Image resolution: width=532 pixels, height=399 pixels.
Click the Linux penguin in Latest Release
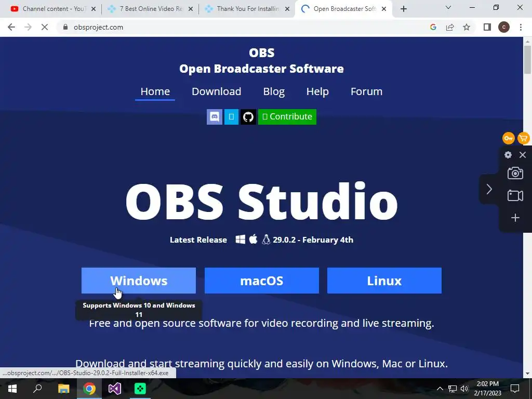coord(266,240)
